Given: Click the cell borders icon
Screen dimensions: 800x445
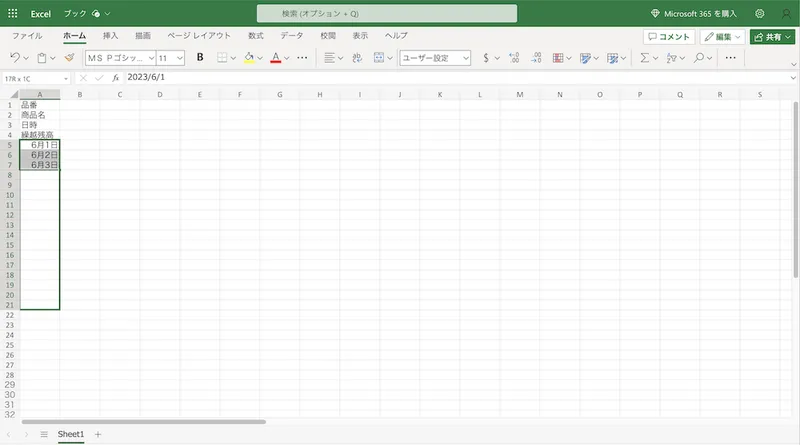Looking at the screenshot, I should coord(222,58).
